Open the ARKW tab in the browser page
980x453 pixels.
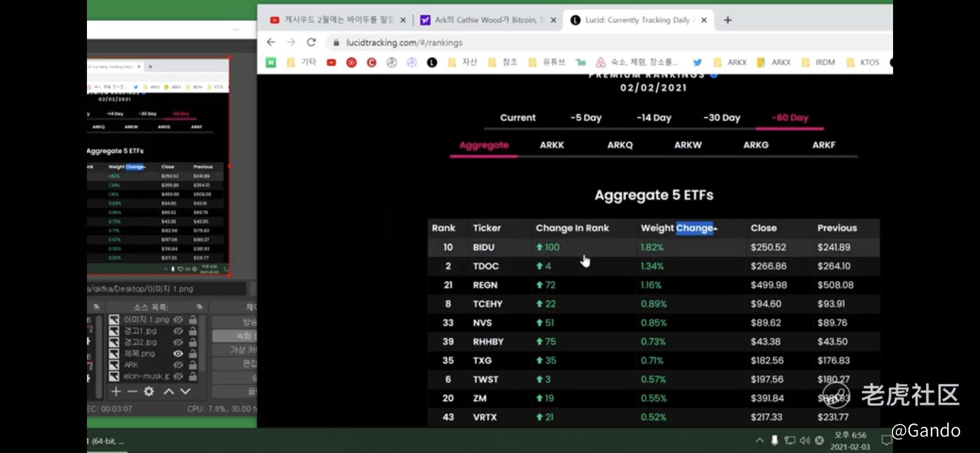(x=688, y=145)
